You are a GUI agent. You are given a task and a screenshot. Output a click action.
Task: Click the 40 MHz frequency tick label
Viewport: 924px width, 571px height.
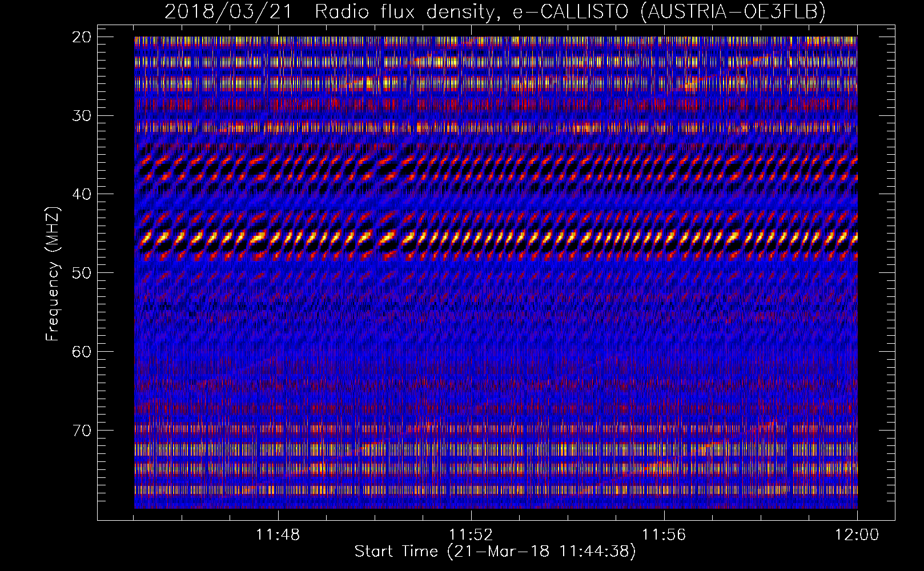[x=82, y=194]
